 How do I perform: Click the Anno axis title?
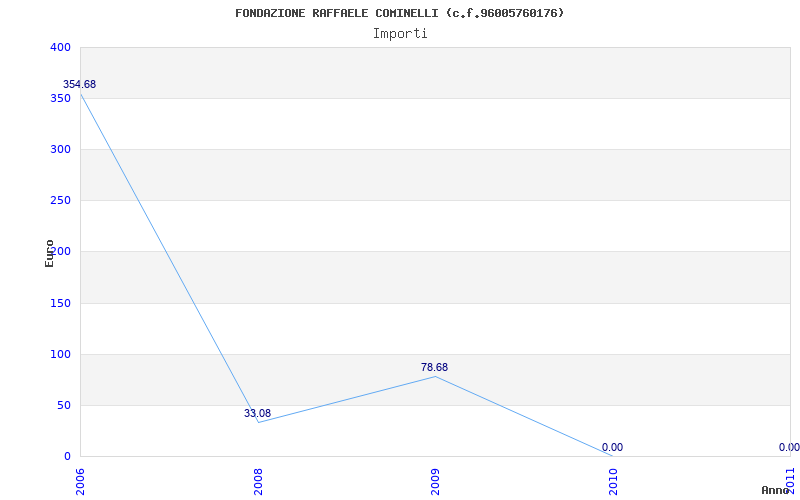[x=776, y=490]
